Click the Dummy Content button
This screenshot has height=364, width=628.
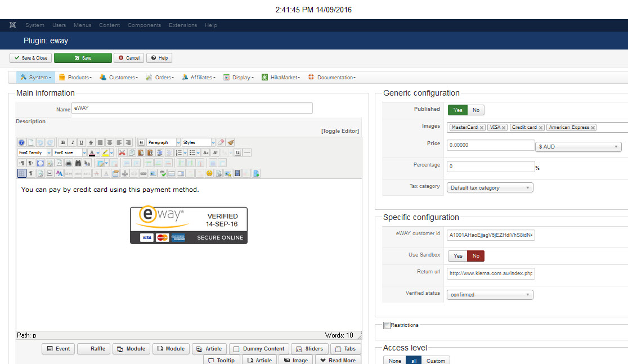(x=259, y=349)
